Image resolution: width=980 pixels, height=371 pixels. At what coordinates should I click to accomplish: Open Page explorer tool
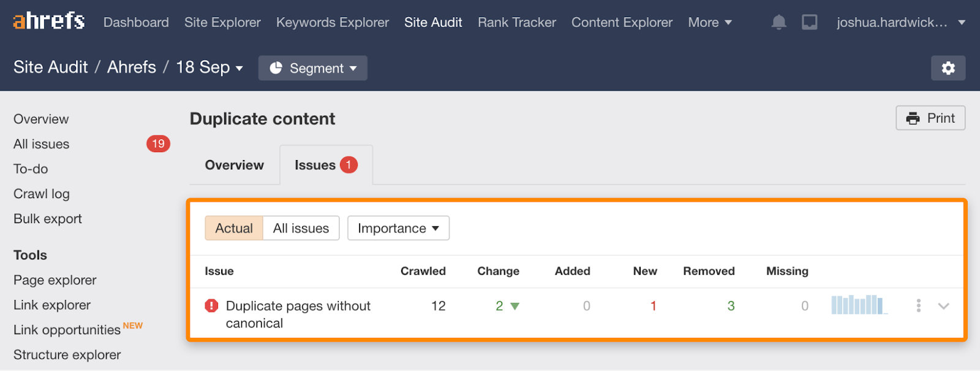pos(55,280)
